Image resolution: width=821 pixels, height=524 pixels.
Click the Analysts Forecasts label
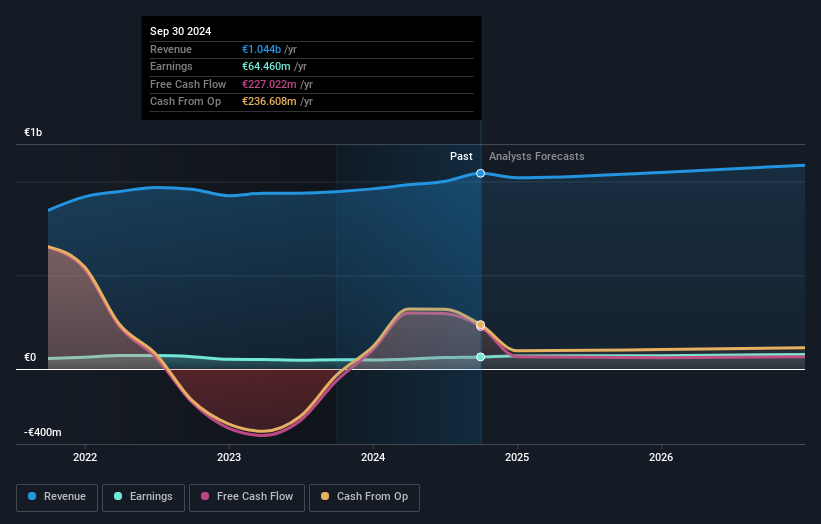pos(537,156)
